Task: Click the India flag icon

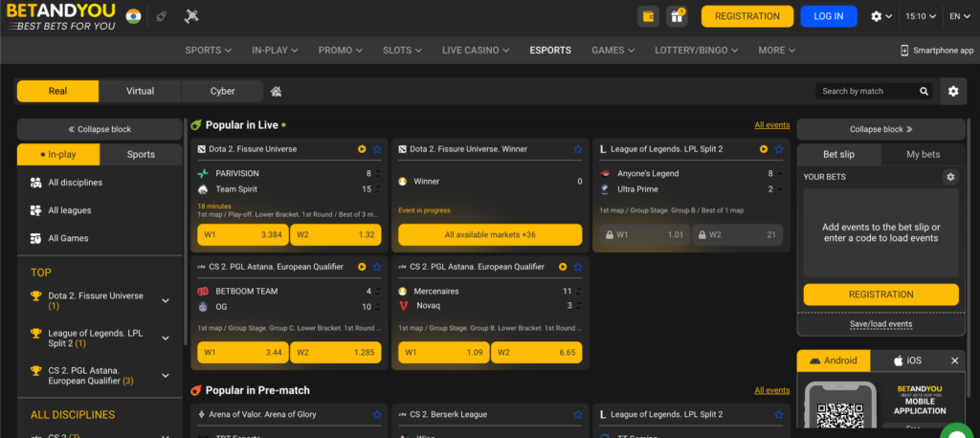Action: pyautogui.click(x=133, y=16)
